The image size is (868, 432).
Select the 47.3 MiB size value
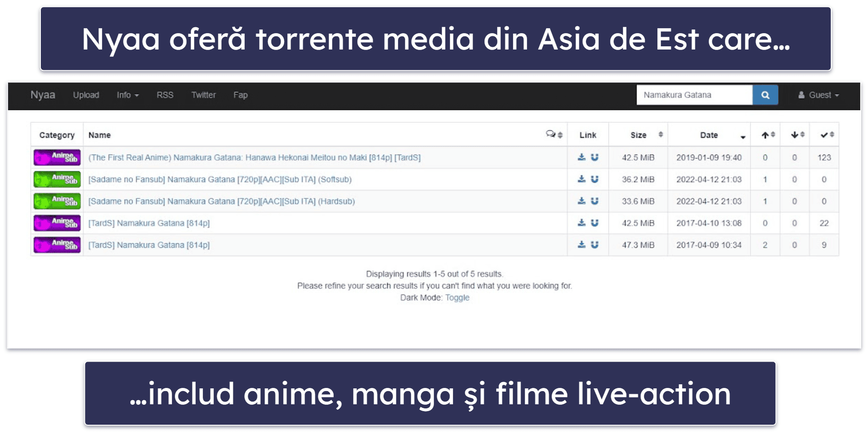(638, 245)
